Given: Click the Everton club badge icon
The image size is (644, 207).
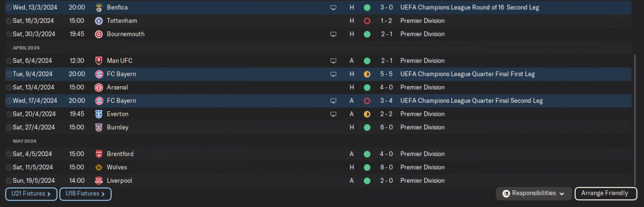Looking at the screenshot, I should pos(99,114).
